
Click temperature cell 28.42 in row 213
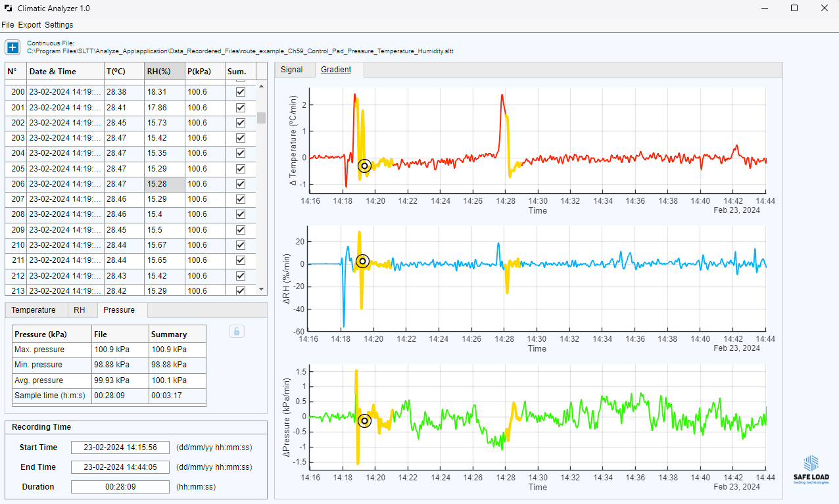(x=124, y=290)
